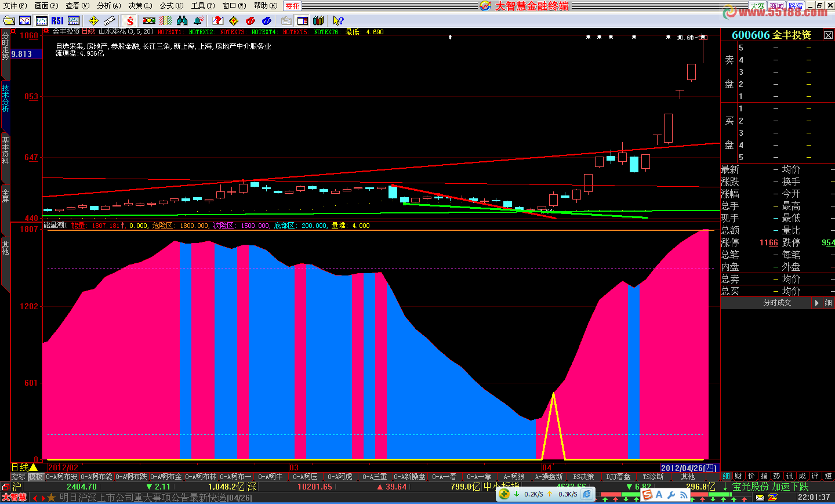Click the alarm bell alert icon
The height and width of the screenshot is (504, 835).
198,21
